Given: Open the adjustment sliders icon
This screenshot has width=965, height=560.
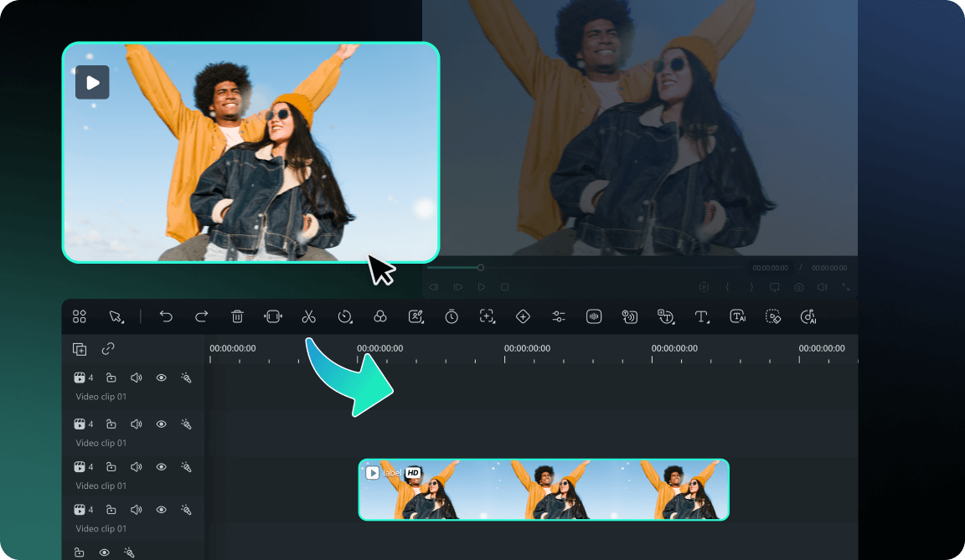Looking at the screenshot, I should click(x=558, y=316).
